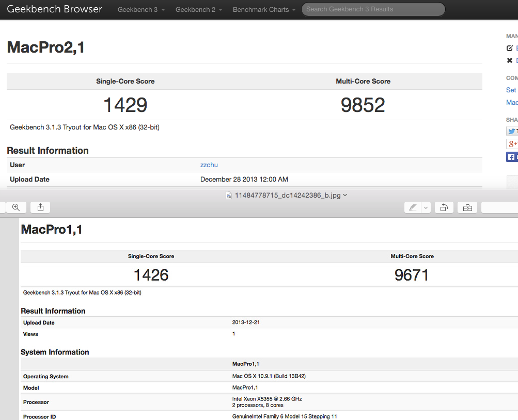Viewport: 518px width, 420px height.
Task: Click the MacPro1,1 heading in Preview image
Action: click(52, 229)
